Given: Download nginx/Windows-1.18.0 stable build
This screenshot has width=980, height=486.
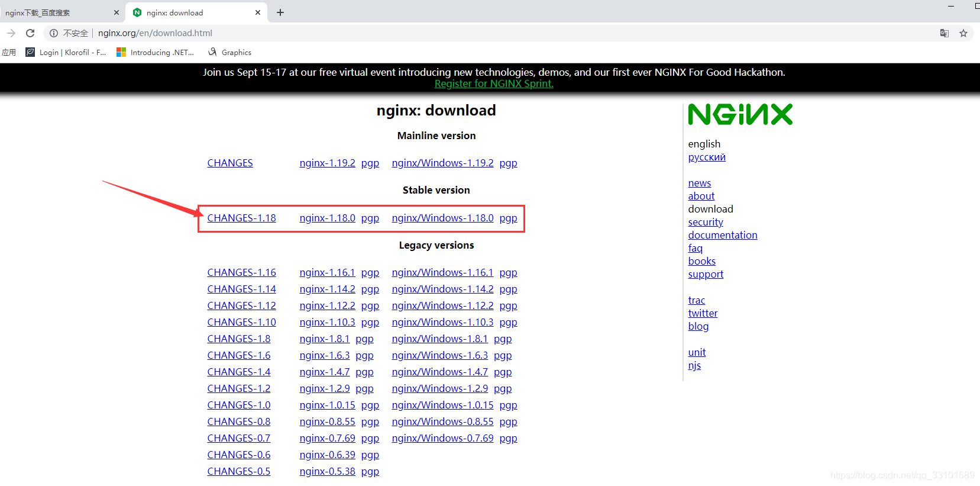Looking at the screenshot, I should tap(442, 218).
